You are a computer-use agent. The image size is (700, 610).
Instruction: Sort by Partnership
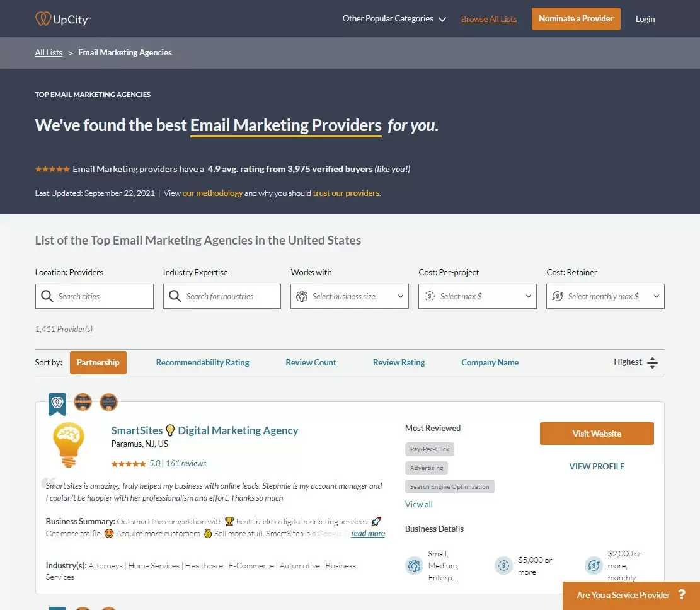pyautogui.click(x=98, y=362)
